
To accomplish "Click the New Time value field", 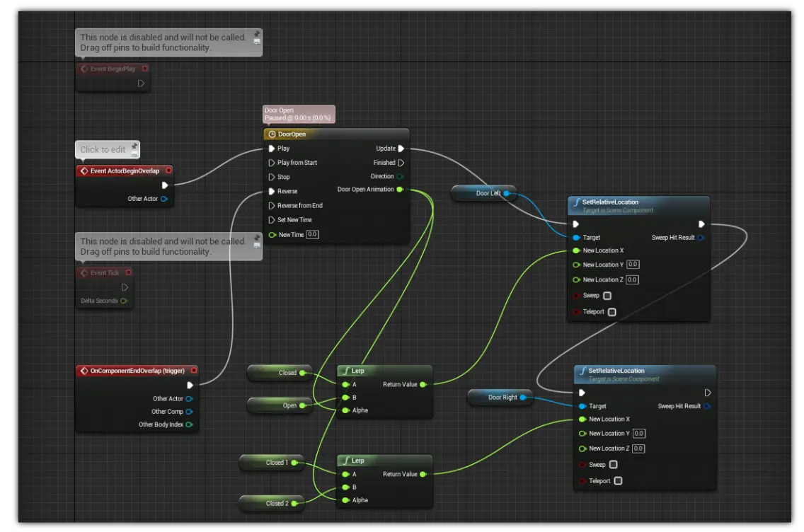I will 312,234.
